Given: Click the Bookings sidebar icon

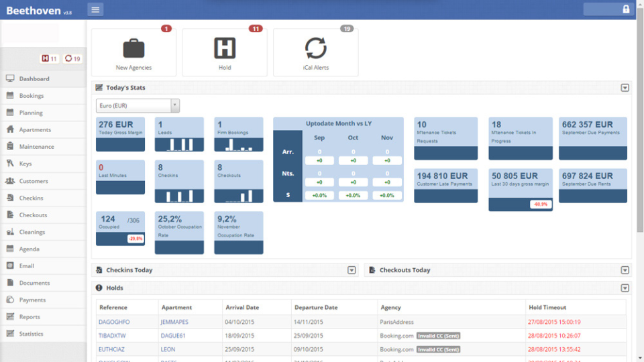Looking at the screenshot, I should point(10,95).
